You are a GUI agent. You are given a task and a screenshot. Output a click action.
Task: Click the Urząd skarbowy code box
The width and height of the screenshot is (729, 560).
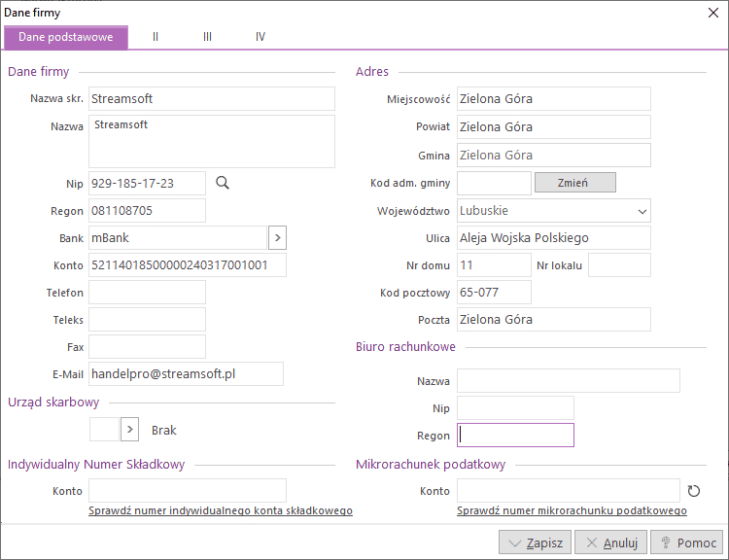coord(104,430)
